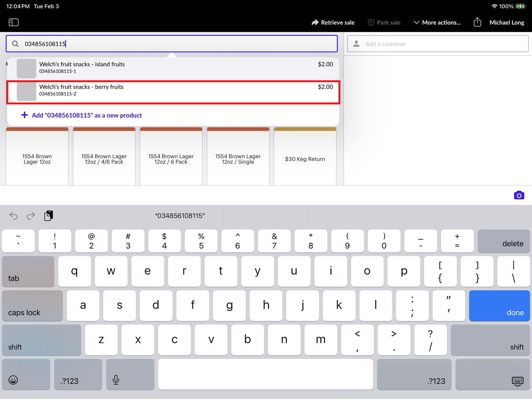Tap the person icon in the customer field
Viewport: 532px width, 399px height.
[356, 44]
